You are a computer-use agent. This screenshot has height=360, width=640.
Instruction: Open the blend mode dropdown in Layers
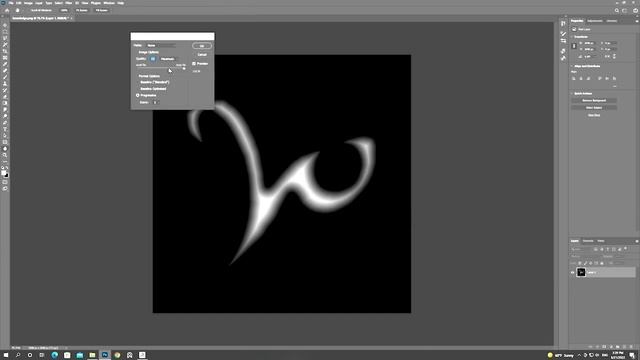[586, 256]
